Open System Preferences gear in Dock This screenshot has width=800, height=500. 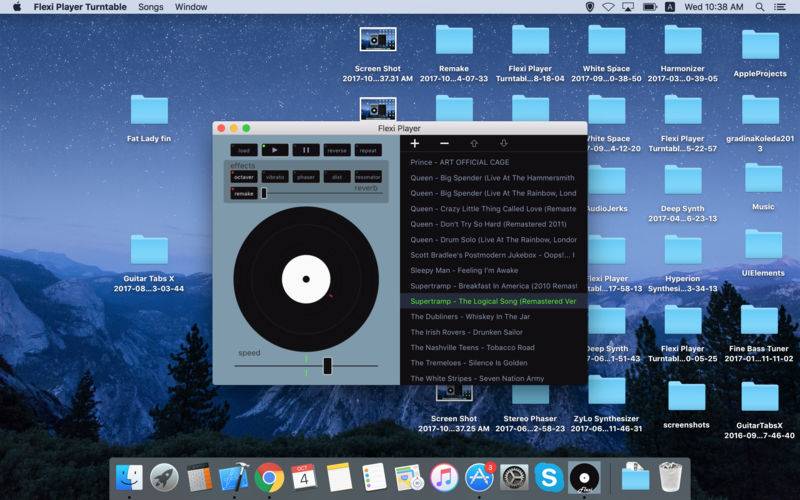[x=514, y=478]
